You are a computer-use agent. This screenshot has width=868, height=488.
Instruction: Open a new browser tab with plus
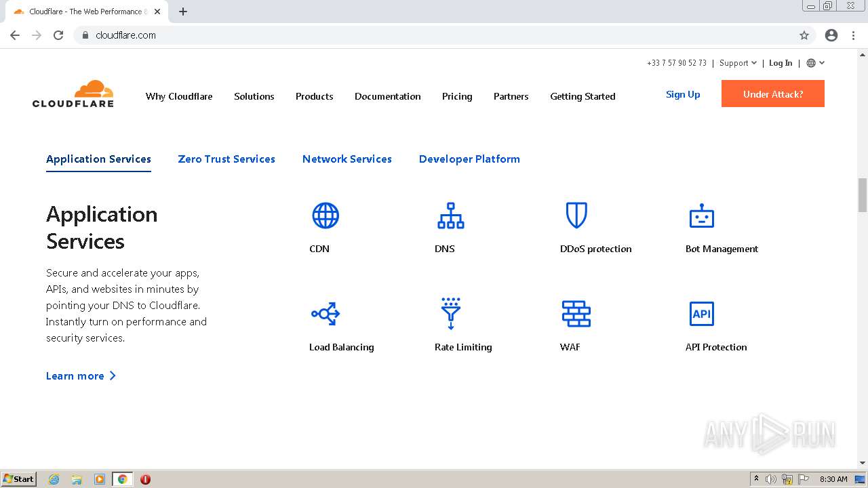pyautogui.click(x=183, y=12)
